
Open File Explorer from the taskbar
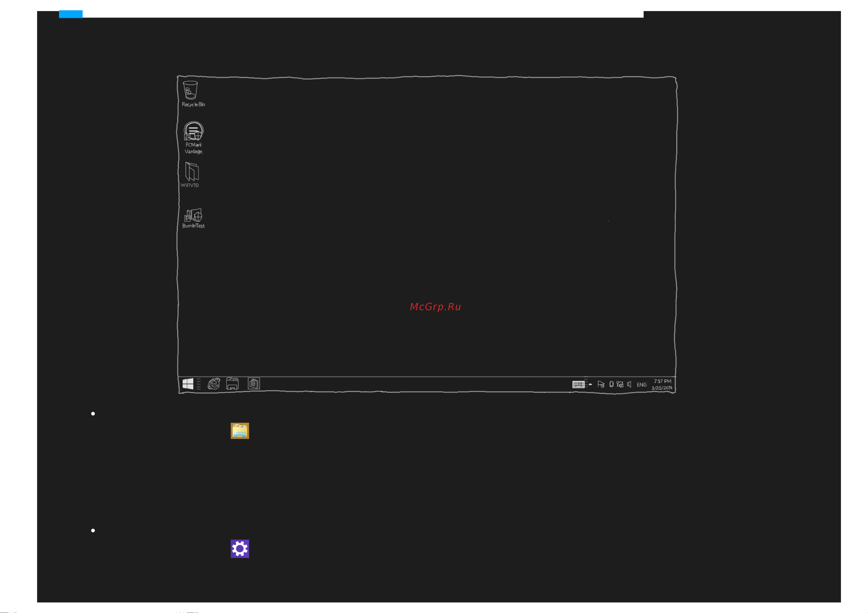(x=232, y=384)
